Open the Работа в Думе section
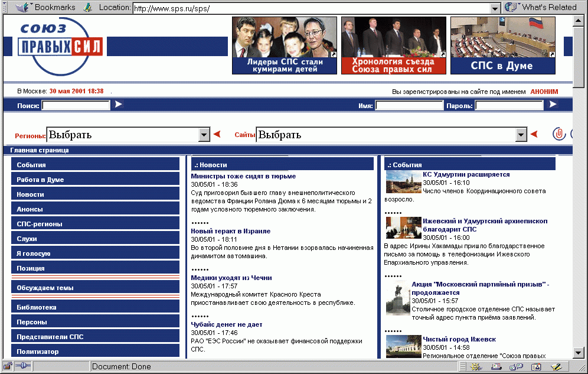Image resolution: width=588 pixels, height=374 pixels. click(95, 179)
